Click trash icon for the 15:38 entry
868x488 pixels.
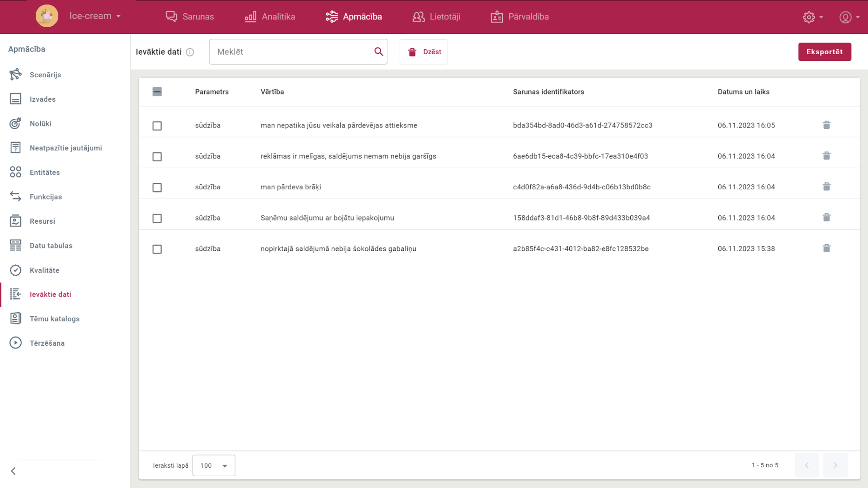826,249
